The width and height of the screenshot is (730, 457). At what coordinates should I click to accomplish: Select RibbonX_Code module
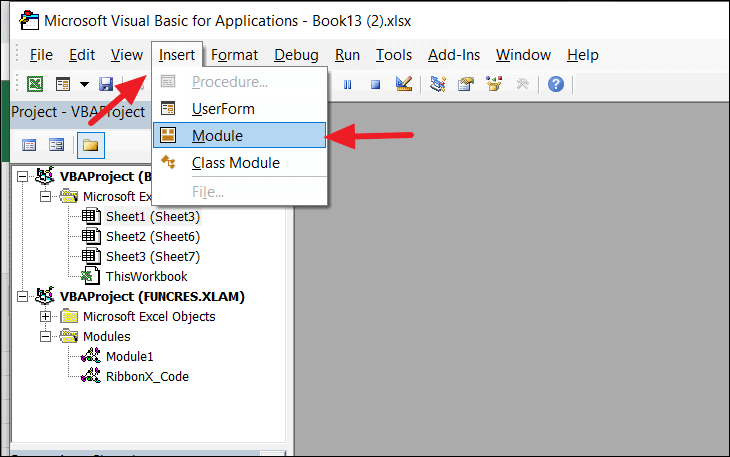147,376
